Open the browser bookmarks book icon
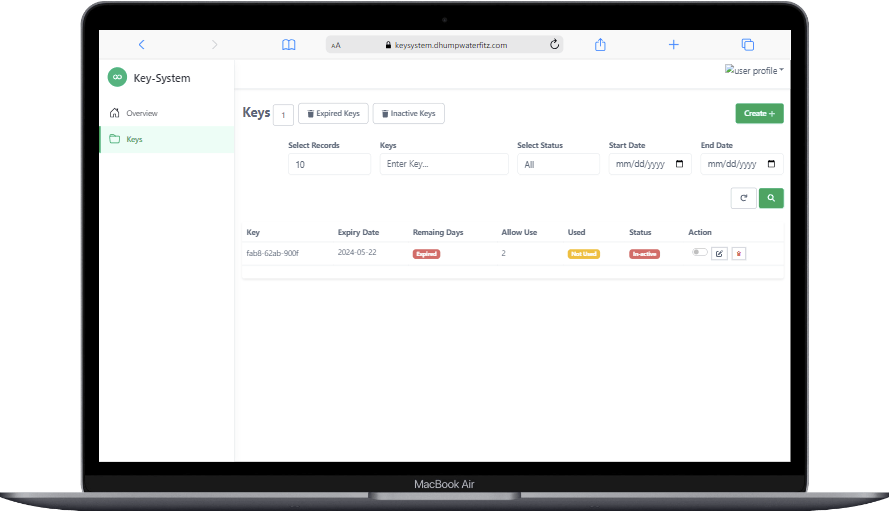889x511 pixels. [x=289, y=45]
